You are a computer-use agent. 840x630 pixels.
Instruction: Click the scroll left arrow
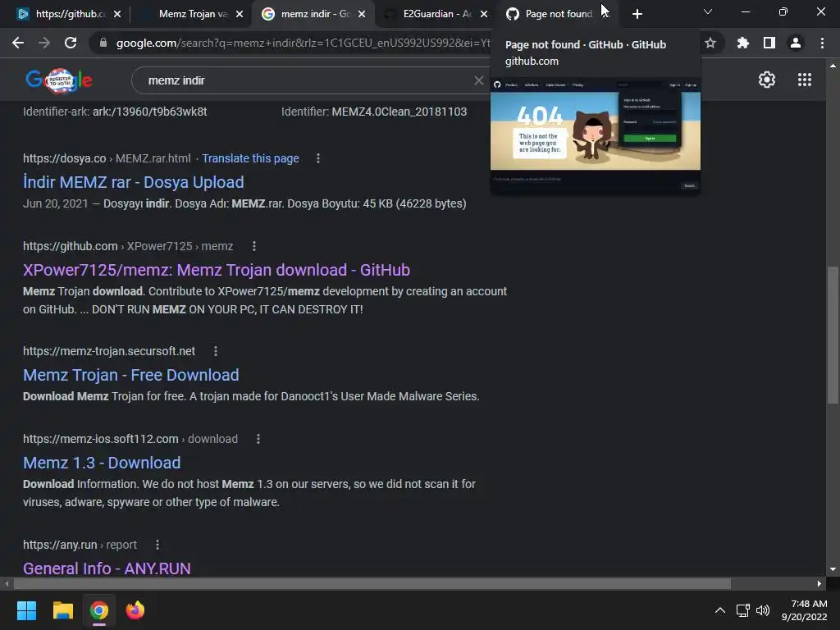(7, 583)
